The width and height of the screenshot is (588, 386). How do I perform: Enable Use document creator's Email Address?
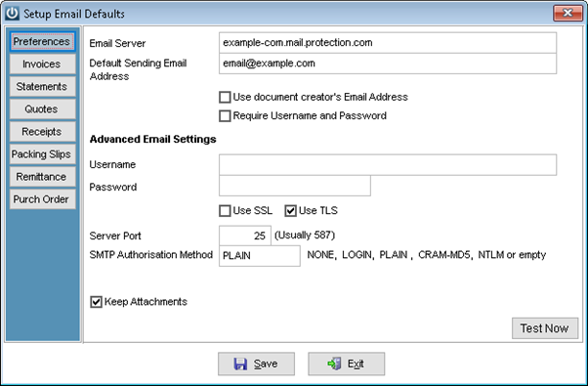pyautogui.click(x=225, y=97)
